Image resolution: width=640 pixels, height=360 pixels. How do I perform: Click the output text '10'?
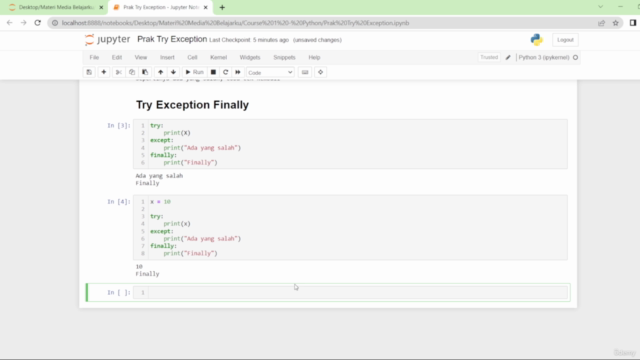[x=139, y=267]
